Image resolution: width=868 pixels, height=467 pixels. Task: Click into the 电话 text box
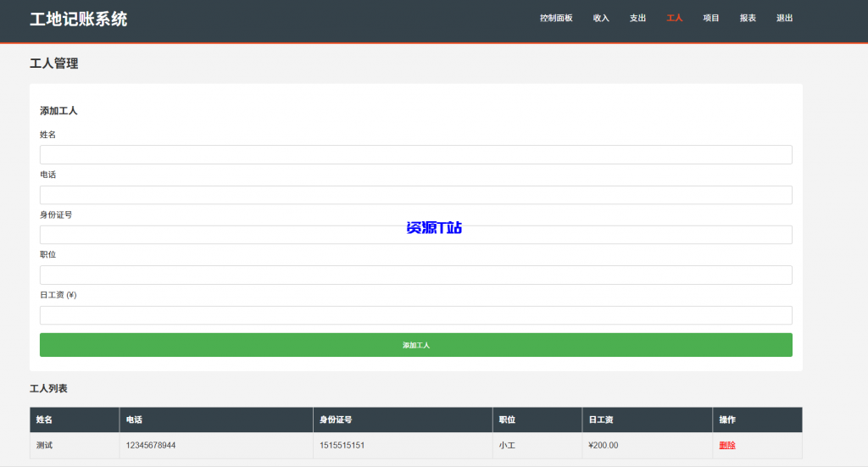tap(415, 195)
